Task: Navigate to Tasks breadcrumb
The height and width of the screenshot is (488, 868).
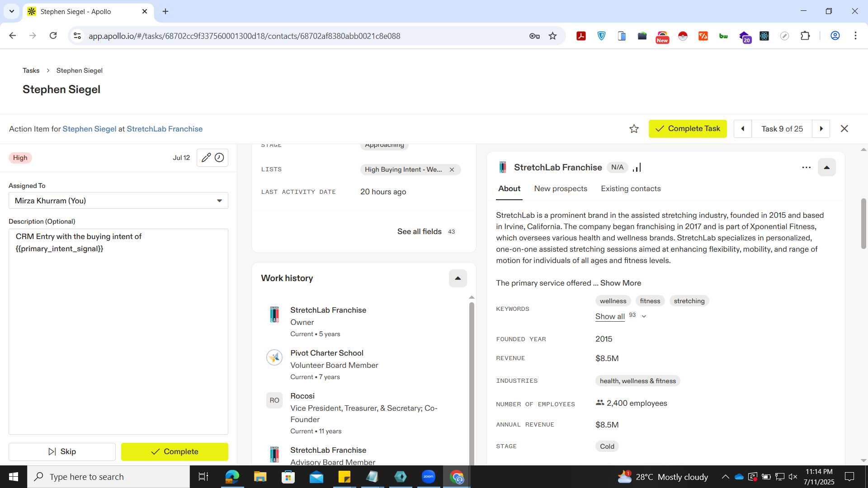Action: (31, 70)
